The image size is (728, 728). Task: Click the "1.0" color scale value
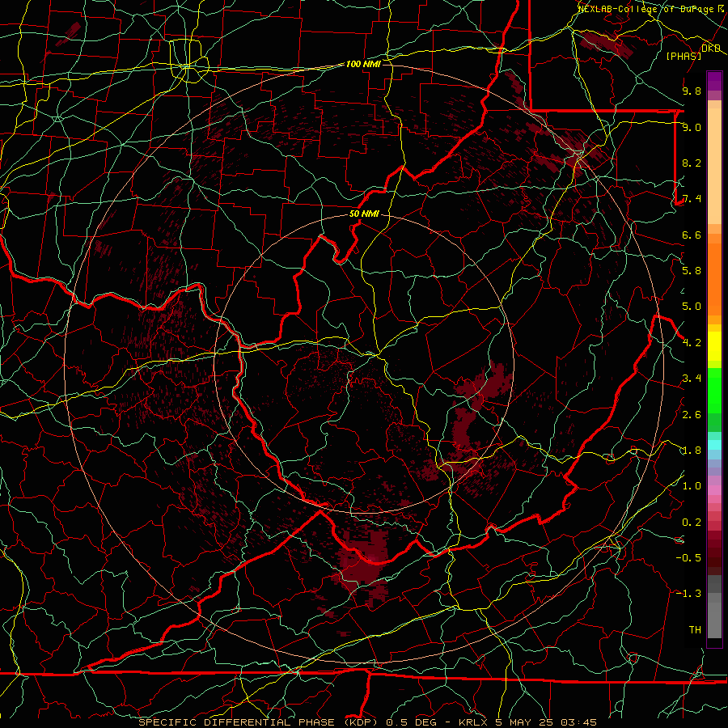(x=692, y=486)
